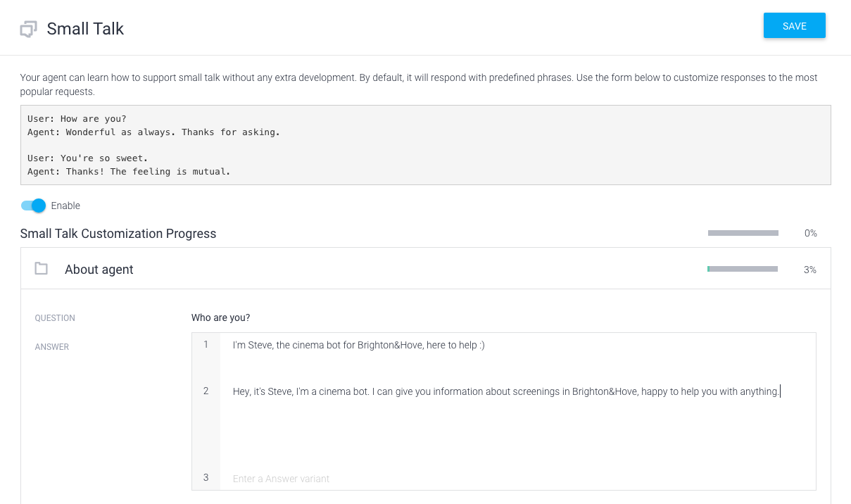Image resolution: width=851 pixels, height=504 pixels.
Task: Click the Small Talk chat bubbles icon
Action: point(28,30)
